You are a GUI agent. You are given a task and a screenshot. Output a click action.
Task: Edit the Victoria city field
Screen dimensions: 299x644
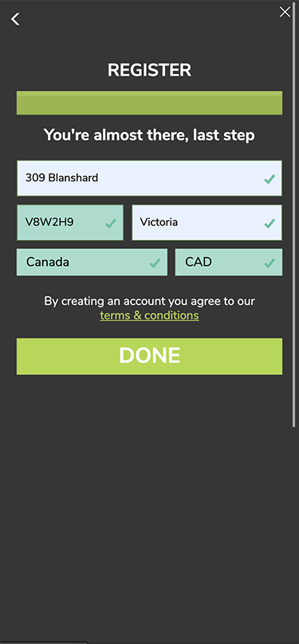coord(207,223)
